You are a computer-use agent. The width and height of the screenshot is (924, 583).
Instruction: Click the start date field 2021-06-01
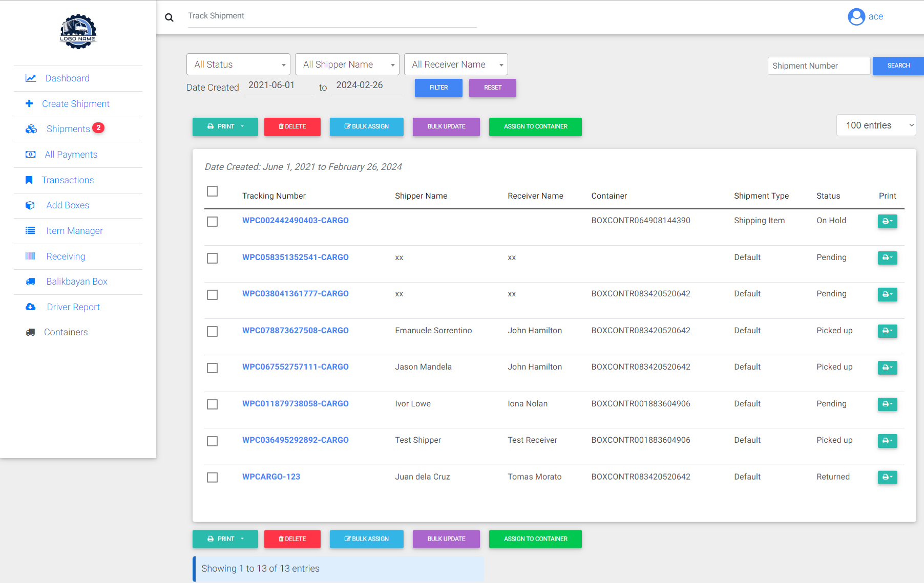[x=279, y=85]
